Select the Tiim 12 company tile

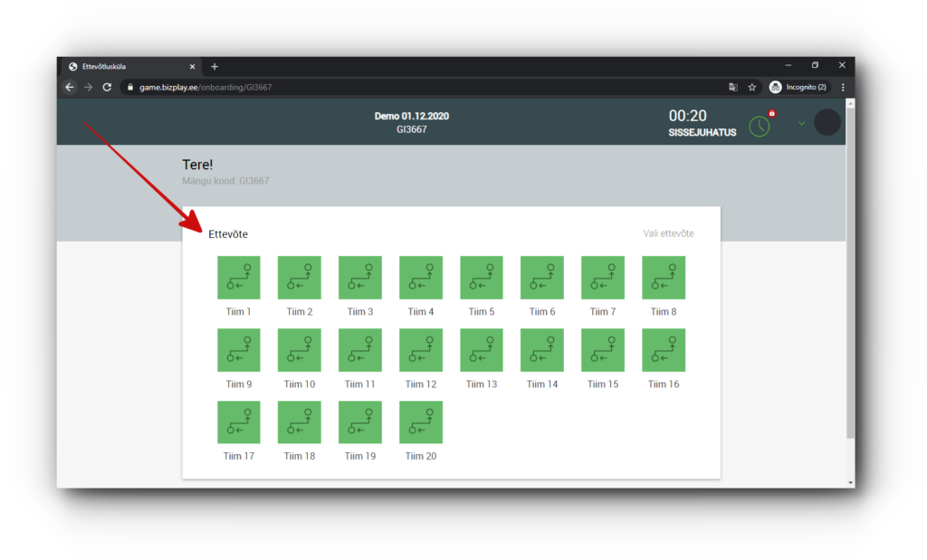pos(420,350)
